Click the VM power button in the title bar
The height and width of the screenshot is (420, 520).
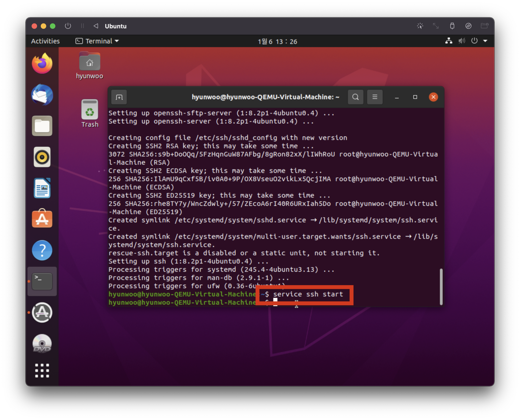(68, 26)
